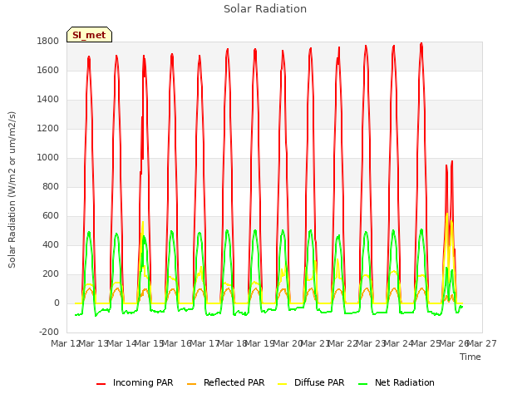Image resolution: width=532 pixels, height=399 pixels.
Task: Click the Solar Radiation chart title
Action: coord(265,9)
